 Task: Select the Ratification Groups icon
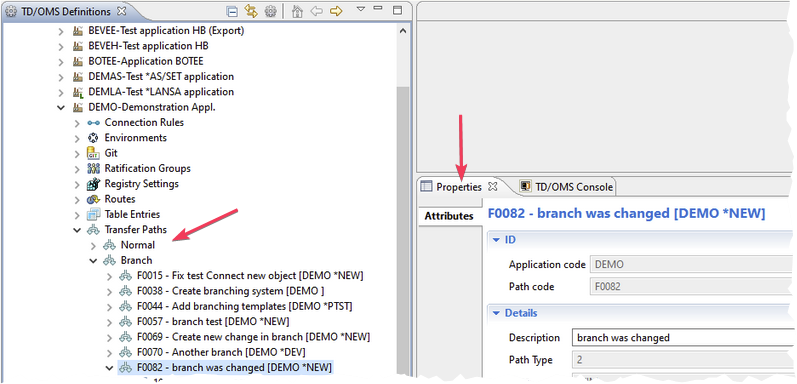click(x=93, y=168)
